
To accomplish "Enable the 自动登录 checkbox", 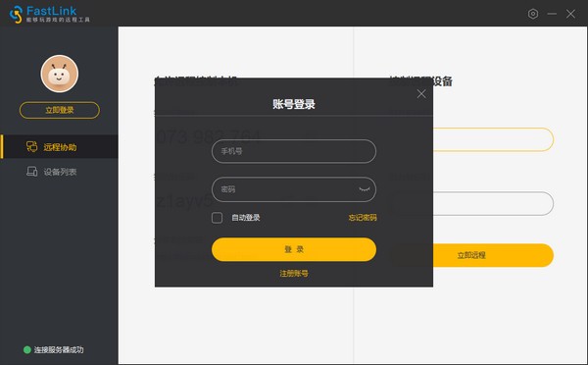I will [x=217, y=218].
